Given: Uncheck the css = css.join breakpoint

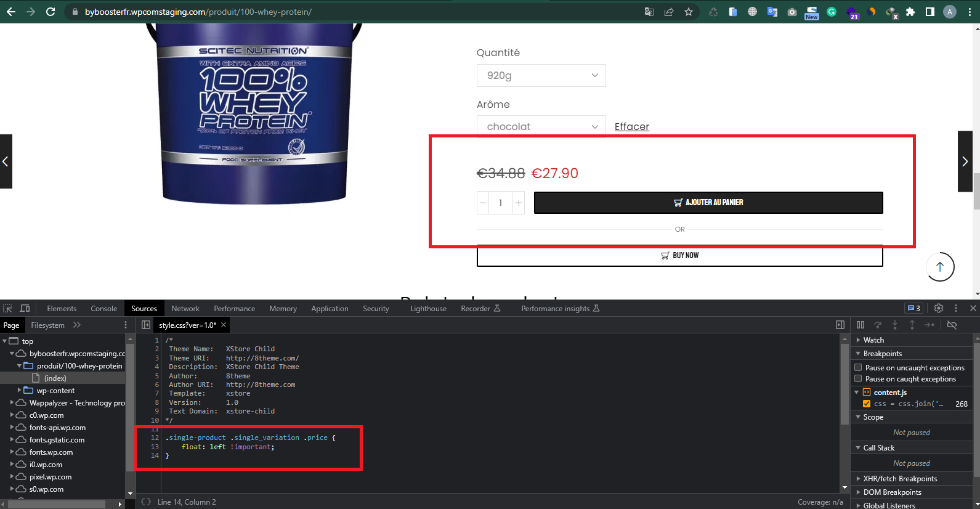Looking at the screenshot, I should click(867, 404).
